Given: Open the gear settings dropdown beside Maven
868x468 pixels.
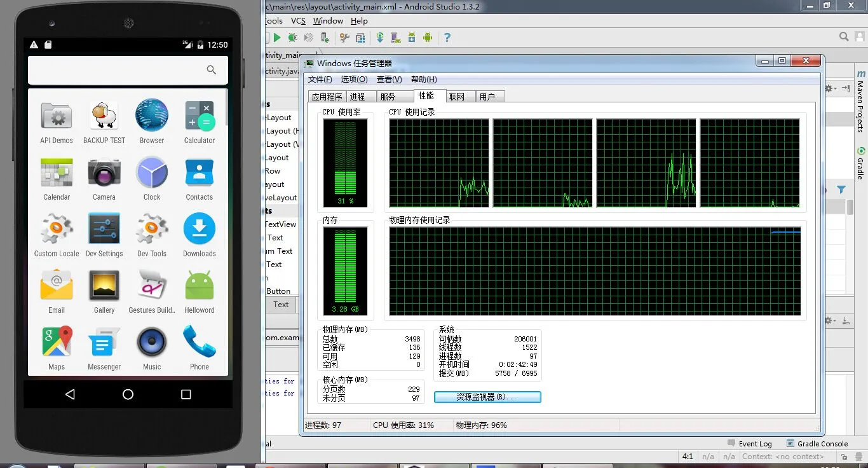Looking at the screenshot, I should (x=831, y=89).
